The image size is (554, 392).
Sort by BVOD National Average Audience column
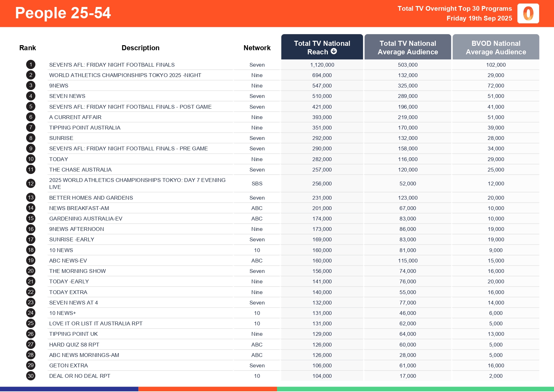point(496,47)
